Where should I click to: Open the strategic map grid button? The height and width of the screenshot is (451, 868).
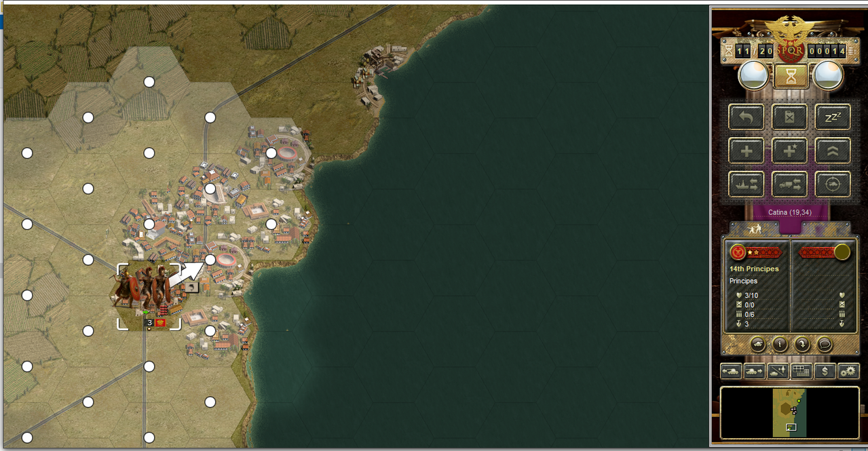801,371
